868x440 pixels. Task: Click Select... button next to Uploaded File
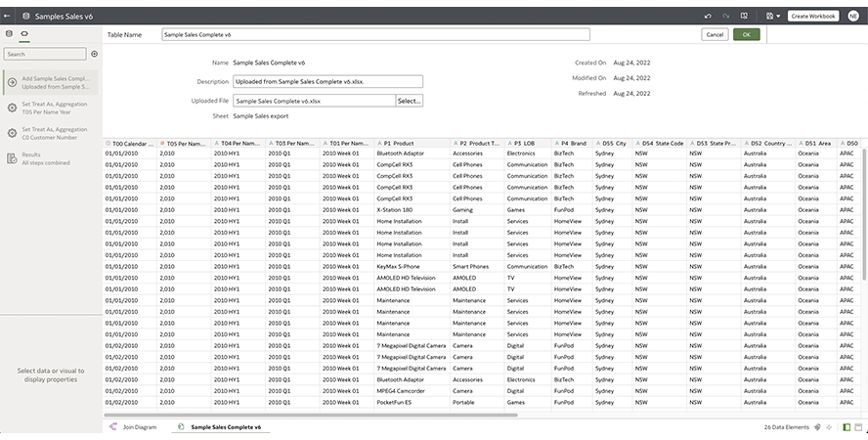[409, 101]
